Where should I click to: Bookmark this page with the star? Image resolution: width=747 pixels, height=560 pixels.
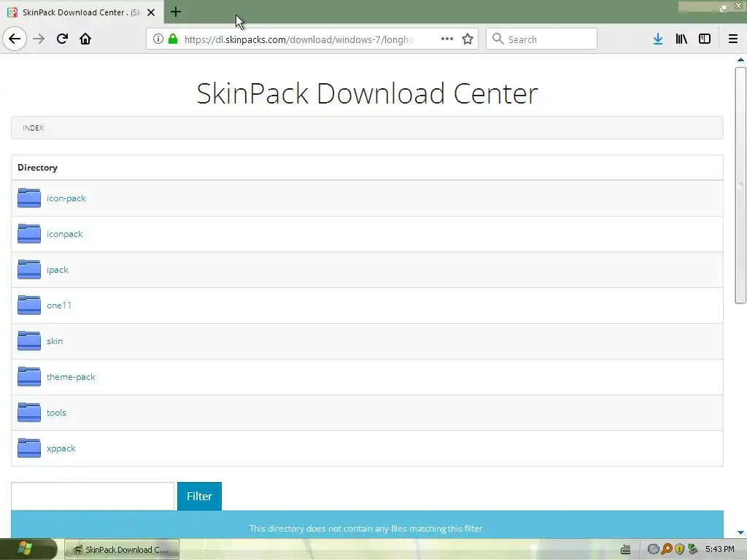tap(468, 39)
